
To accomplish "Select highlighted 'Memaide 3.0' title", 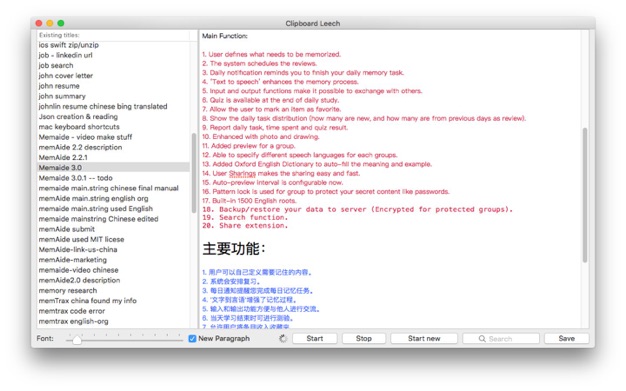I will click(113, 167).
